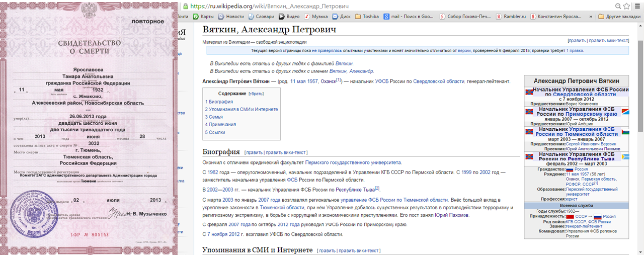Click the Tyumen Oblast flag in infobox
Screen dimensions: 644x255
tap(625, 132)
